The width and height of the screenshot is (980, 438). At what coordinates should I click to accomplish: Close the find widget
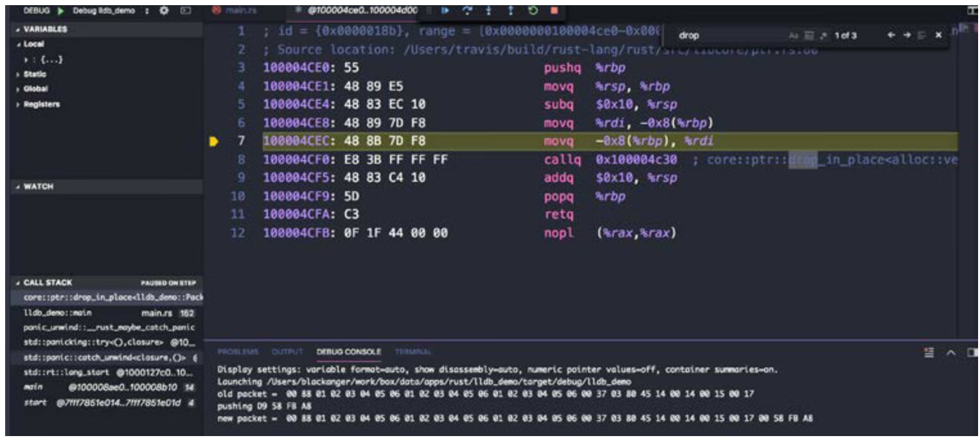[938, 35]
